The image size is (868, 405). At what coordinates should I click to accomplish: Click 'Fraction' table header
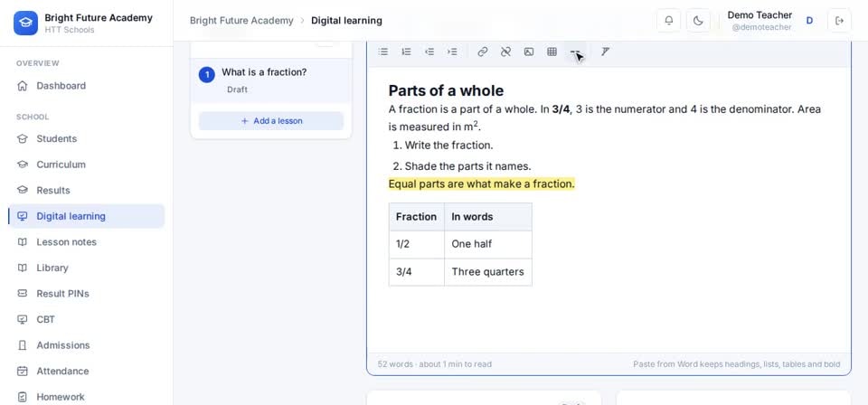point(417,217)
